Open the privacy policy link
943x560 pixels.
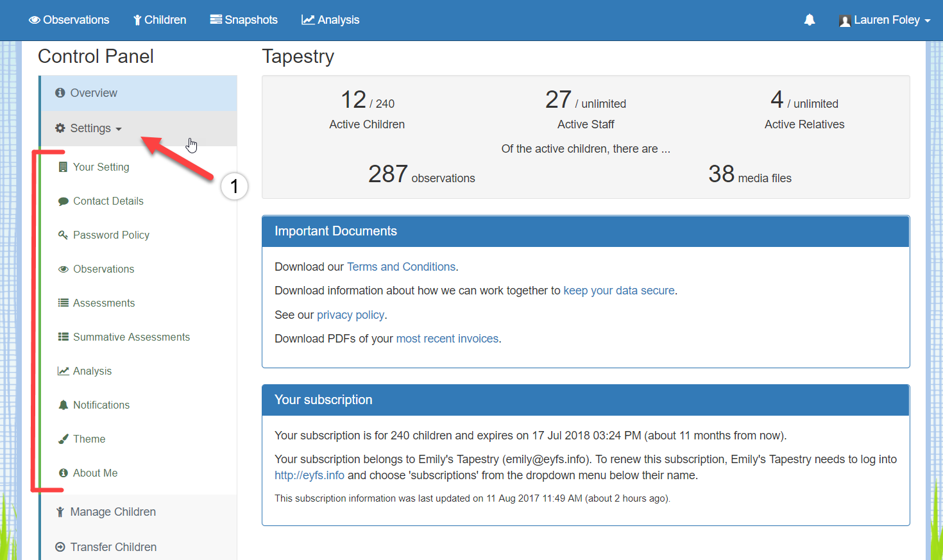[350, 315]
